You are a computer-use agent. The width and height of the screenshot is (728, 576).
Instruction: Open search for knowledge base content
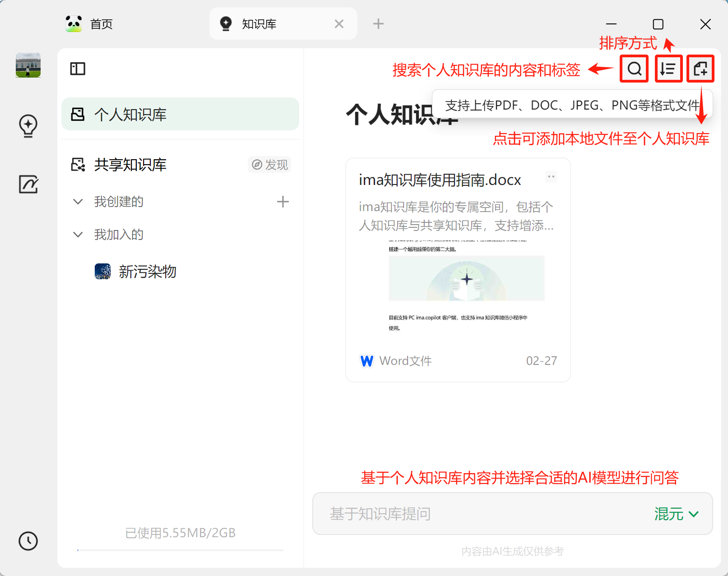tap(634, 69)
